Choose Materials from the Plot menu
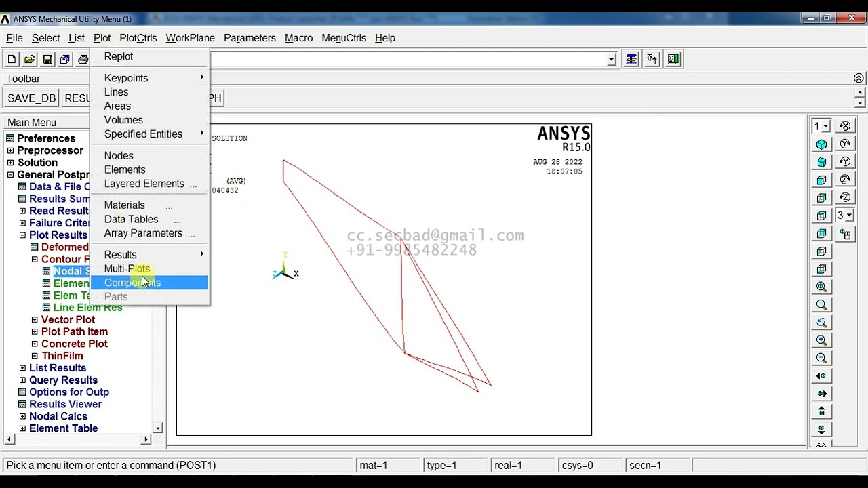The width and height of the screenshot is (868, 488). [x=150, y=205]
